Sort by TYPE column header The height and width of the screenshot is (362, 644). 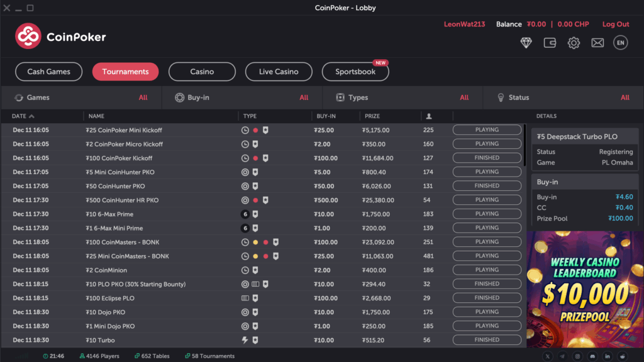[x=250, y=116]
